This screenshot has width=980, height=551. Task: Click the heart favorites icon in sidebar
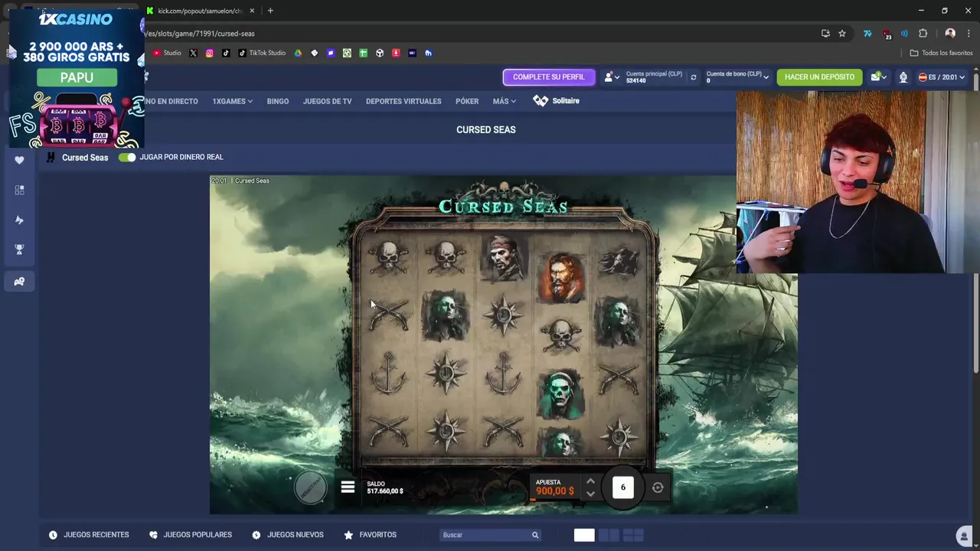pos(19,160)
